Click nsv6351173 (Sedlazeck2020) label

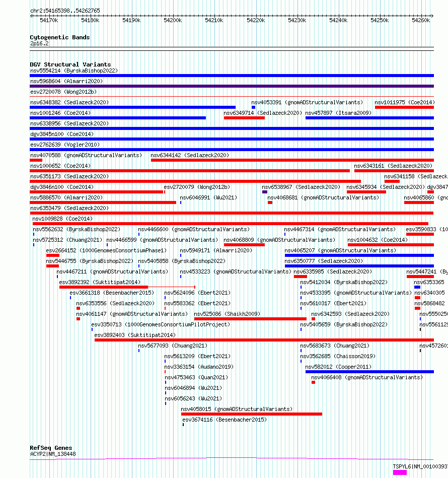click(69, 176)
